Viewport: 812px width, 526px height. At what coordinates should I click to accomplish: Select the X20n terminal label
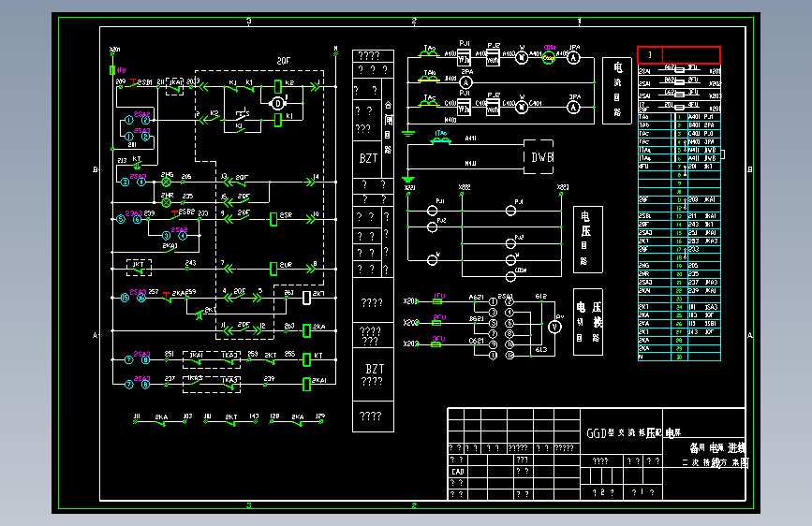tap(114, 50)
